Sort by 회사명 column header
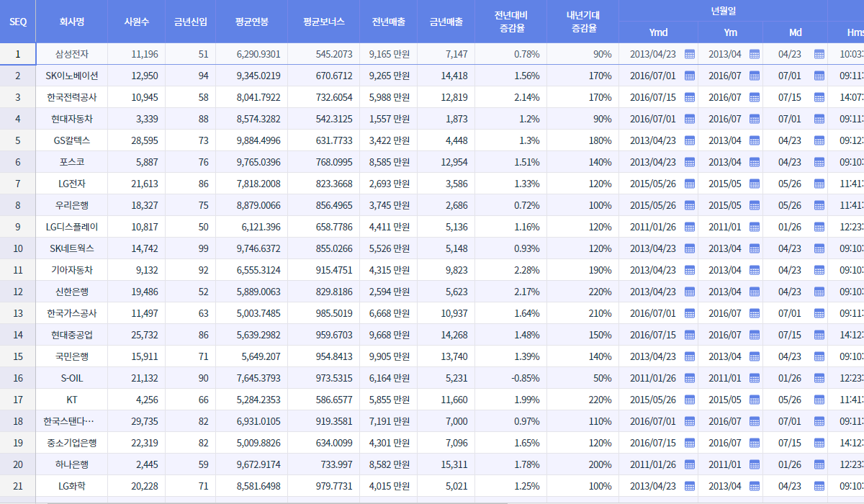 pos(71,22)
